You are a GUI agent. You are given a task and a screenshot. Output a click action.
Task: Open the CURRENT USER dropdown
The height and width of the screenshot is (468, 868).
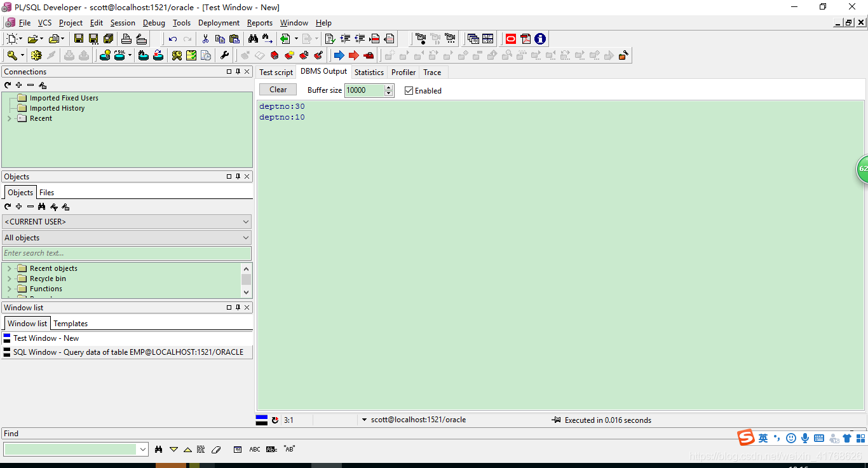(x=246, y=222)
